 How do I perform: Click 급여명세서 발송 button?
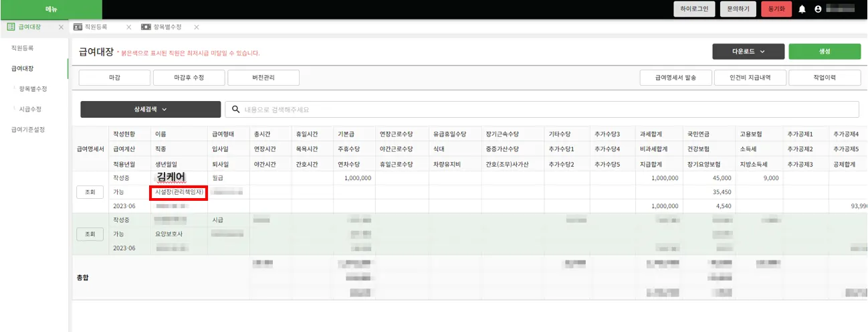pyautogui.click(x=676, y=78)
